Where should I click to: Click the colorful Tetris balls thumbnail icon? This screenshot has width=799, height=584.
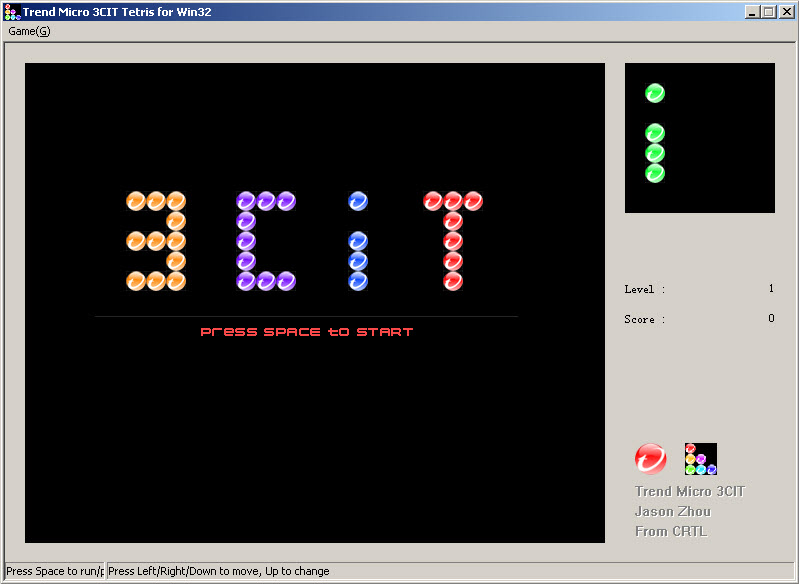point(701,459)
